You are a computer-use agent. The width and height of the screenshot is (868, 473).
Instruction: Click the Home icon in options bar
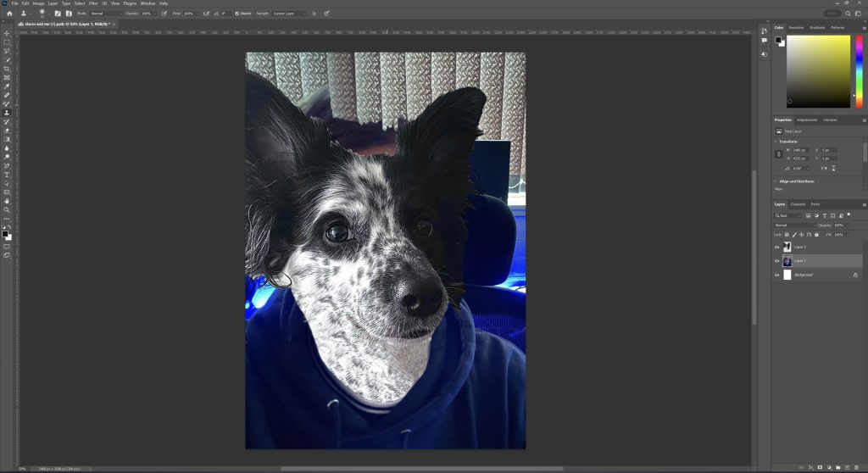[x=8, y=14]
